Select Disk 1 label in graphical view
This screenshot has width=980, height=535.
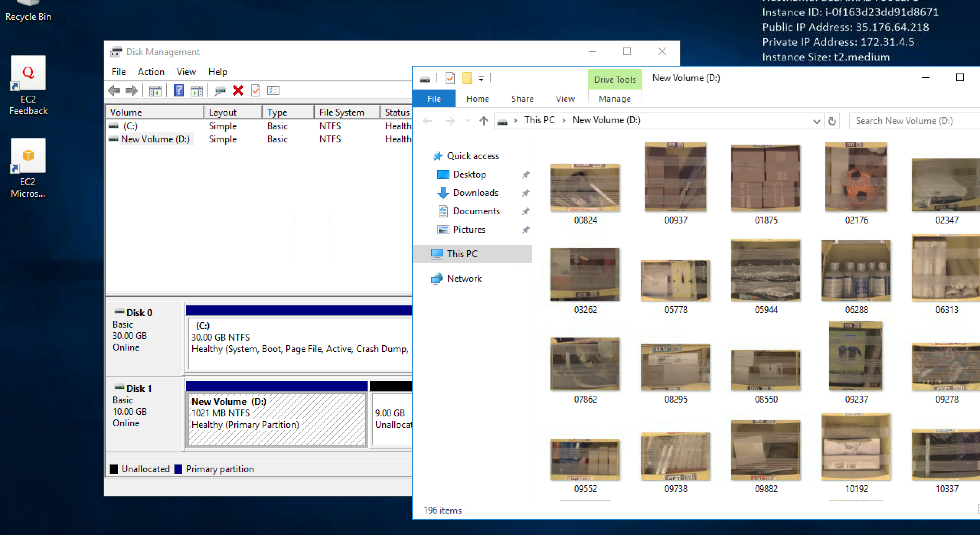click(145, 414)
